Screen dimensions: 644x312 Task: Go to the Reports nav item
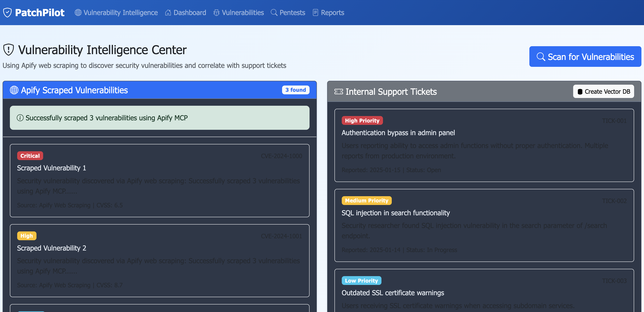tap(328, 12)
